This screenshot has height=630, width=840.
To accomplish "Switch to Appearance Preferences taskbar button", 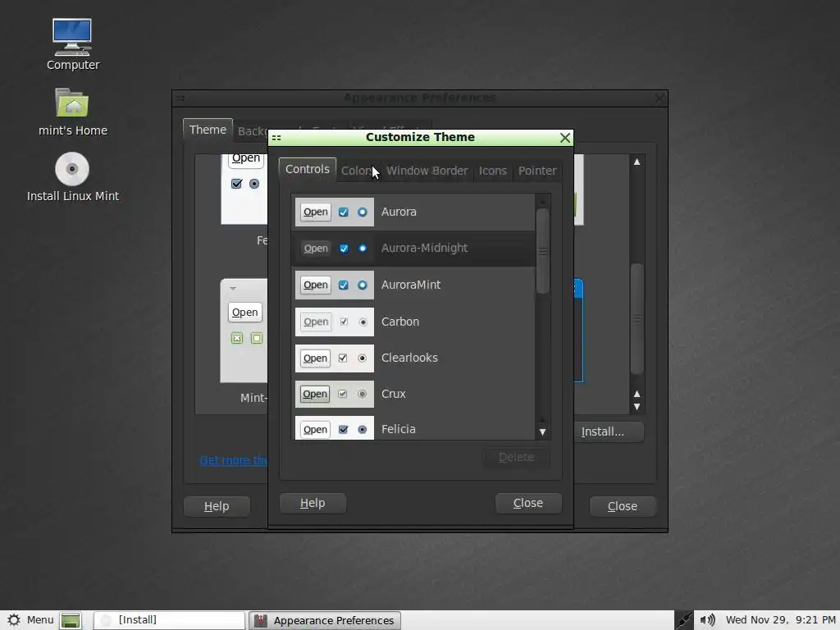I will pyautogui.click(x=324, y=620).
